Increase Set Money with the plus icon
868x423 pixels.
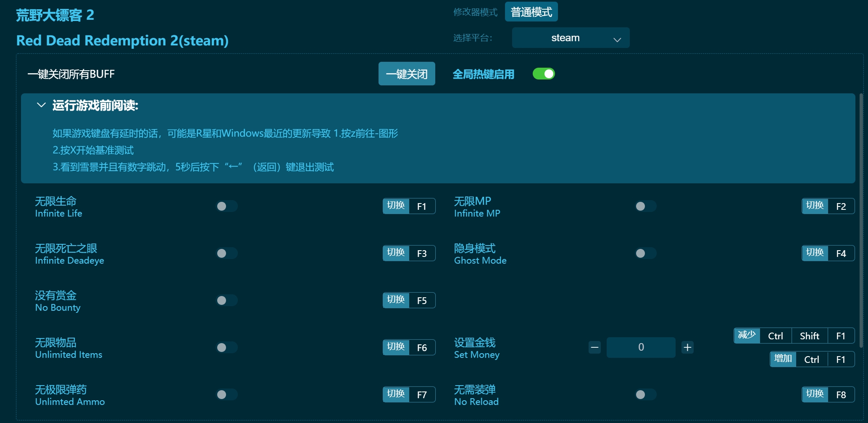(687, 347)
